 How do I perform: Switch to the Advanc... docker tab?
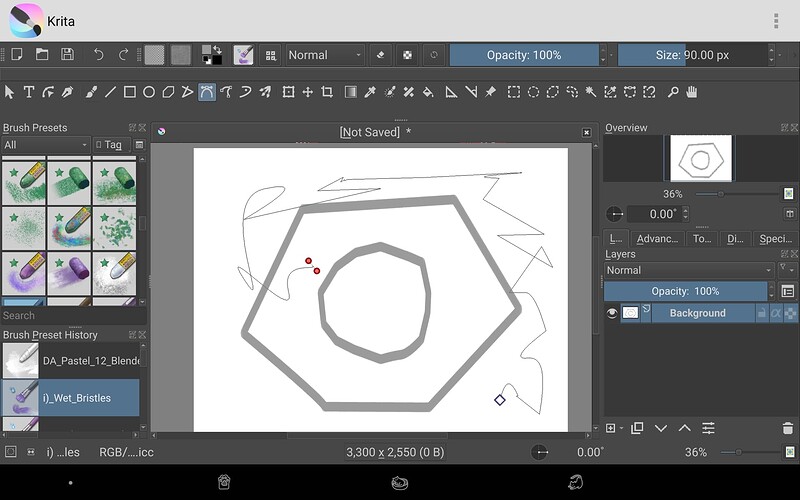pos(657,239)
